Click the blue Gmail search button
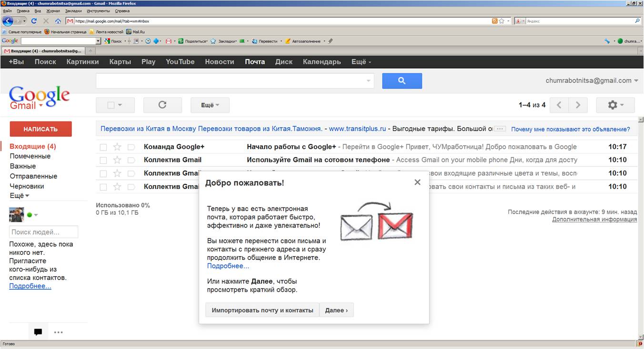The image size is (644, 349). pos(402,81)
